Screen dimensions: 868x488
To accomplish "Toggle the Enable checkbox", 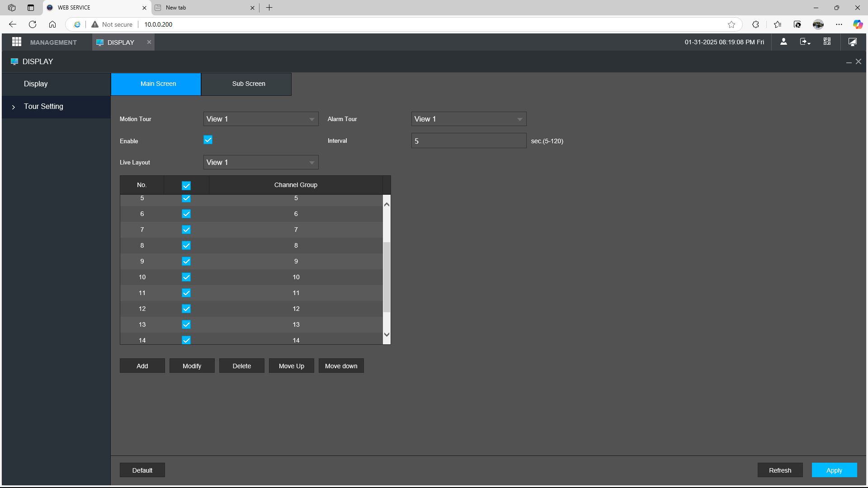I will tap(208, 140).
